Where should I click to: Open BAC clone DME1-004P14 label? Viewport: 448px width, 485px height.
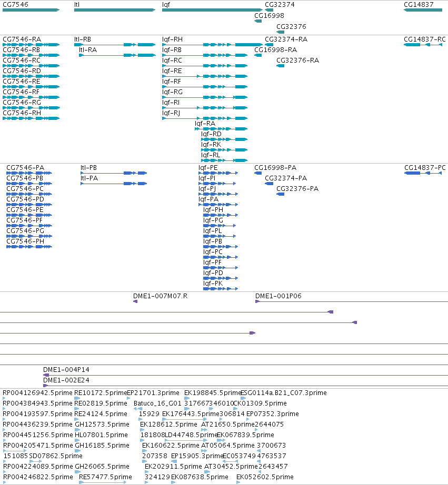[66, 370]
